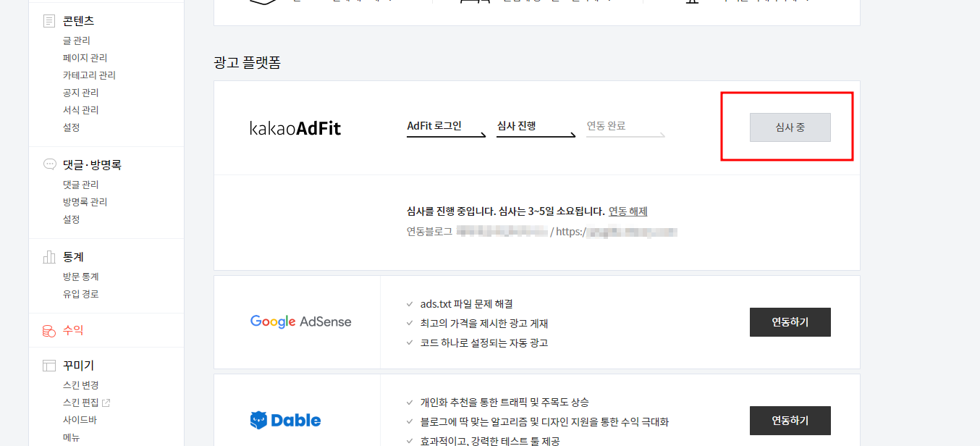Click the 꾸미기 section heading

pos(79,366)
